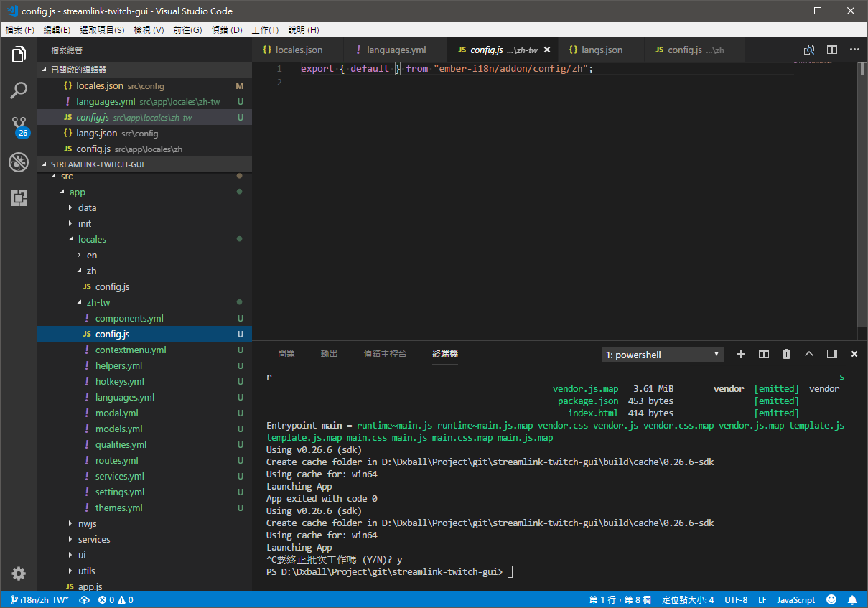Toggle terminal panel position
The image size is (868, 608).
click(x=831, y=354)
